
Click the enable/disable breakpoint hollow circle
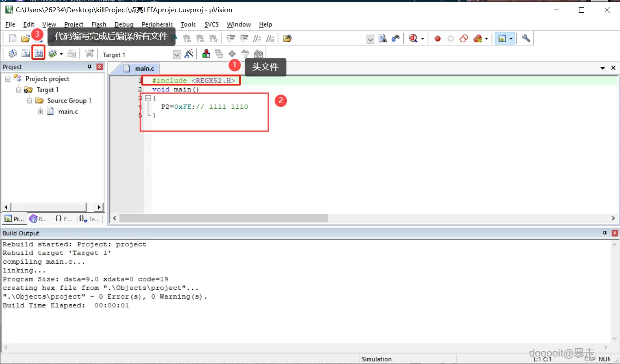[451, 38]
